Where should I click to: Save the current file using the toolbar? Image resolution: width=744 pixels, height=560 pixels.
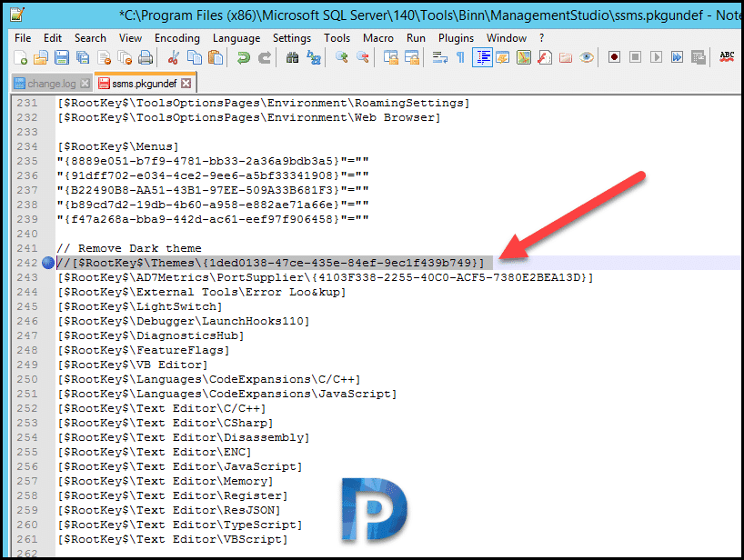coord(62,57)
